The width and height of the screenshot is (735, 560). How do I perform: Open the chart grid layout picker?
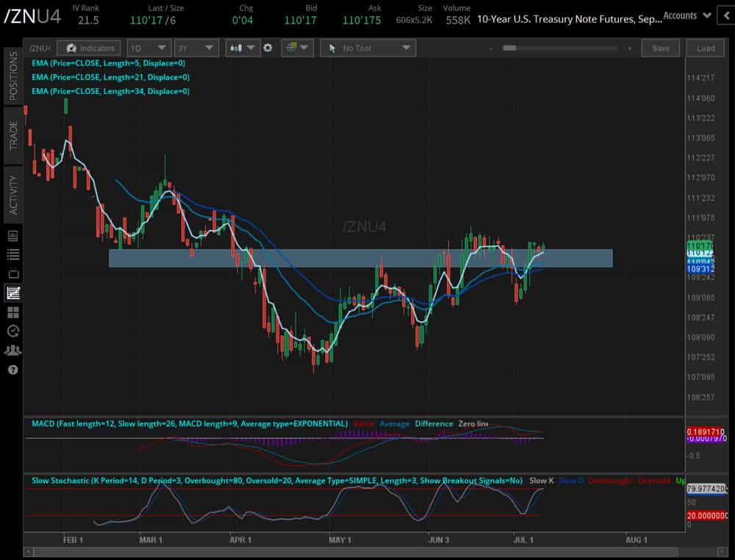pos(297,48)
